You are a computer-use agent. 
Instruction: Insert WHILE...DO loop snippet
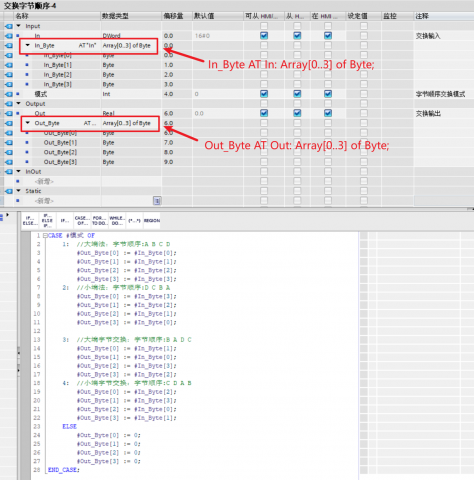[117, 221]
